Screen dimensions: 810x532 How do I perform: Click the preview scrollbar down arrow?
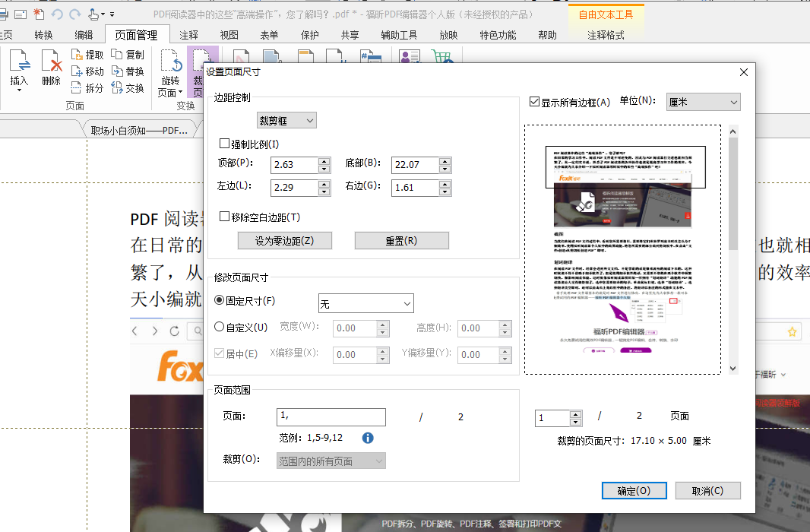pos(733,369)
